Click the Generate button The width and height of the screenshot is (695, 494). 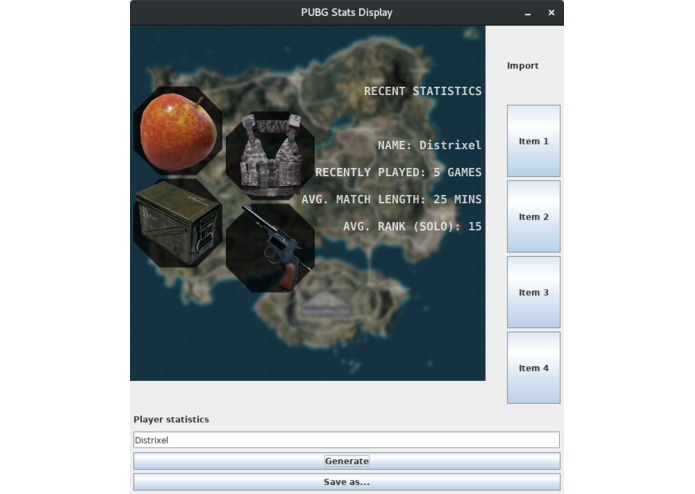347,461
